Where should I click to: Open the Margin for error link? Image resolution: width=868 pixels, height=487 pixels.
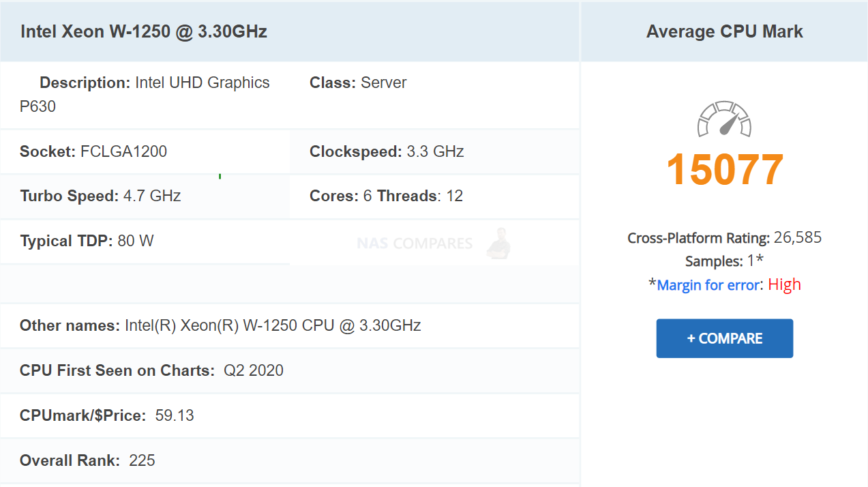coord(707,285)
